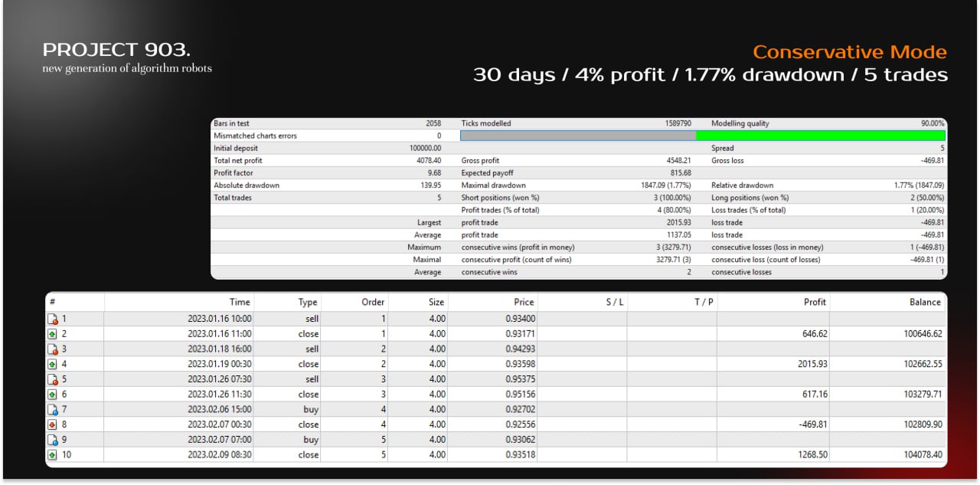Click the Ticks modelled value 1589790
The height and width of the screenshot is (485, 980).
678,123
